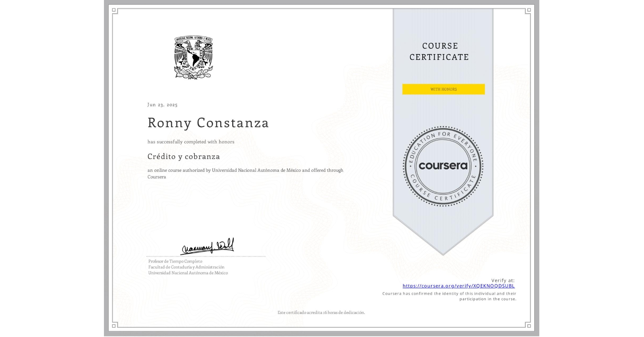
Task: Click the 'Verify at:' label
Action: pyautogui.click(x=503, y=280)
